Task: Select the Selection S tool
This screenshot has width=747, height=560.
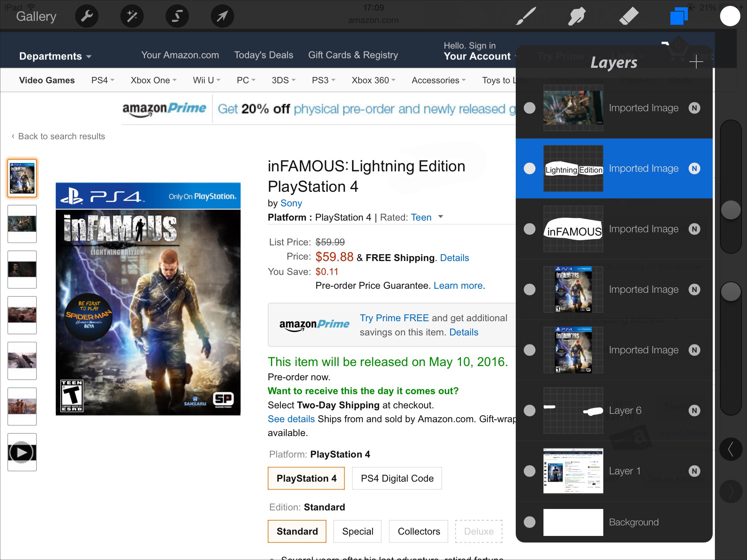Action: (x=177, y=16)
